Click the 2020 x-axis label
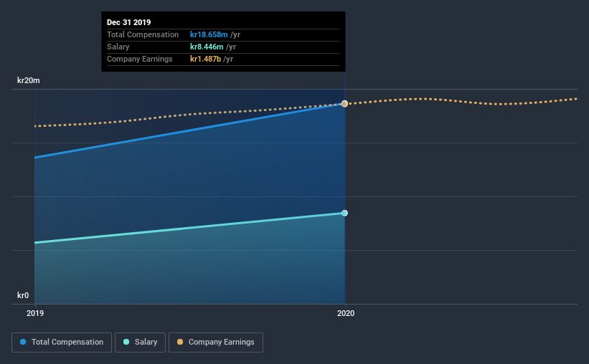This screenshot has height=364, width=589. 346,313
